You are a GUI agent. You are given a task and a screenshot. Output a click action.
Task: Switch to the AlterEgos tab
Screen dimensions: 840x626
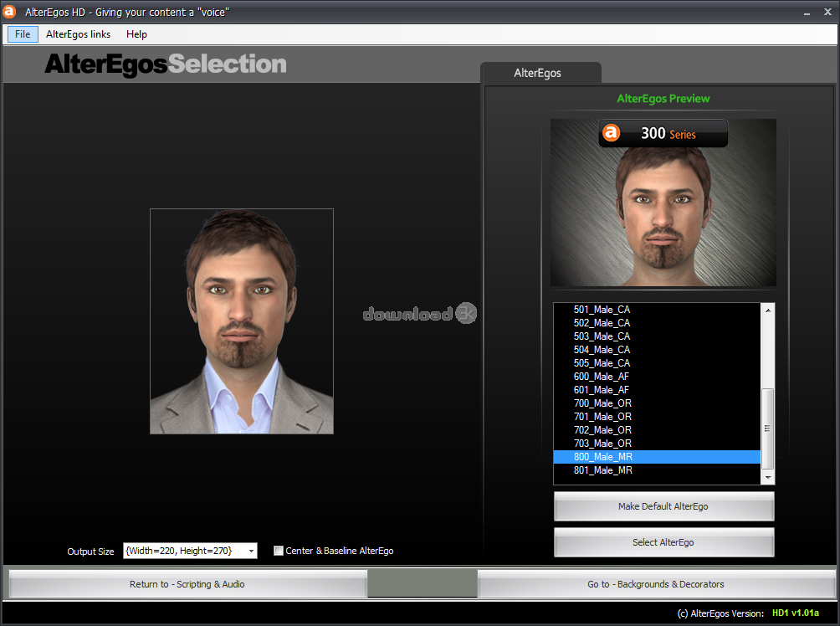pos(537,73)
